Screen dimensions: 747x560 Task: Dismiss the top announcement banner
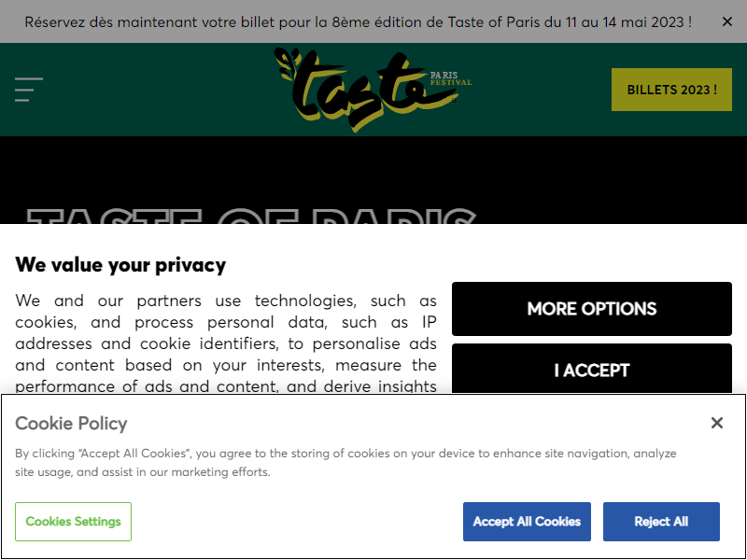tap(727, 21)
